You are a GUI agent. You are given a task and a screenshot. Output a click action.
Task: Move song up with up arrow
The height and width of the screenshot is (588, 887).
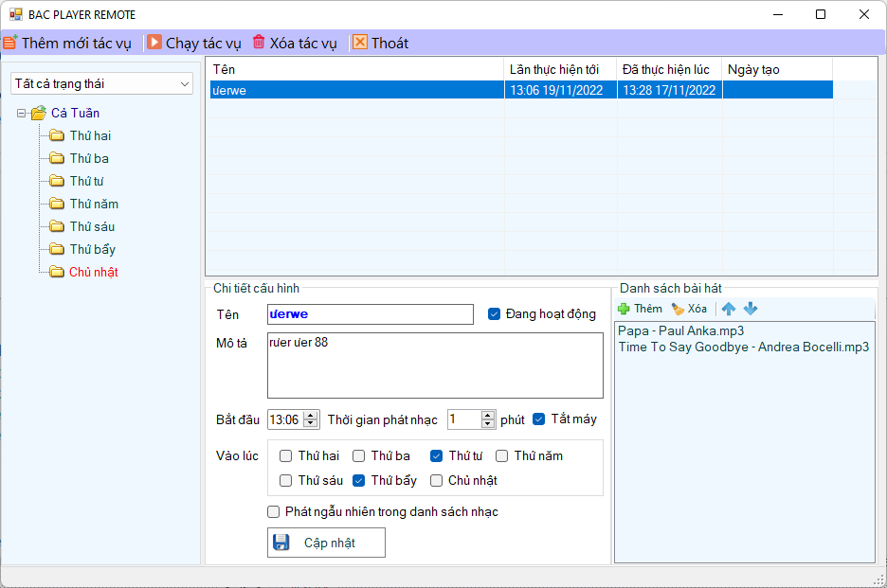pos(729,309)
